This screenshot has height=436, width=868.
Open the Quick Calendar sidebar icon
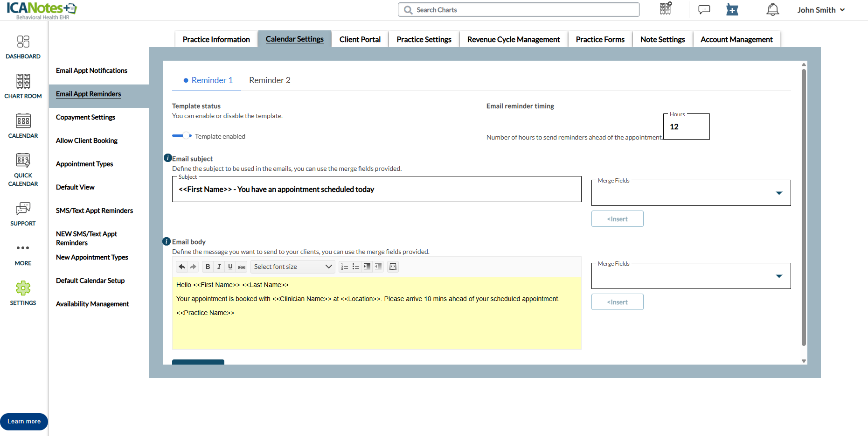(x=23, y=170)
